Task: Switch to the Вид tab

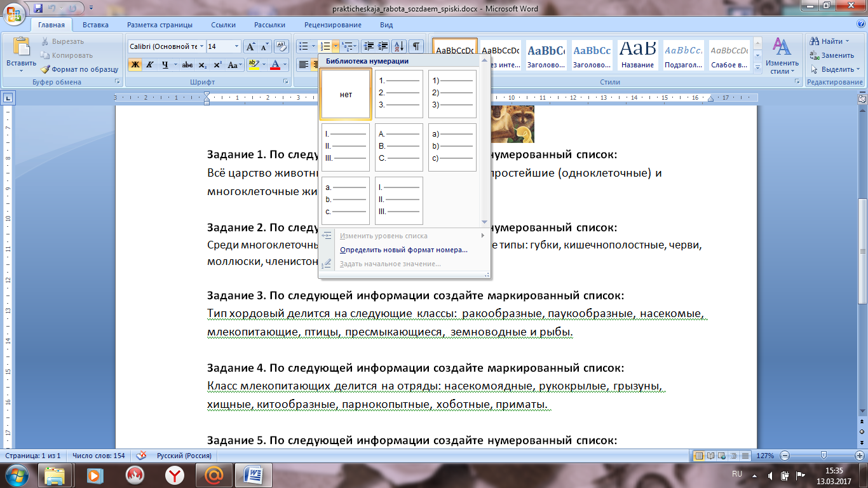Action: click(x=386, y=25)
